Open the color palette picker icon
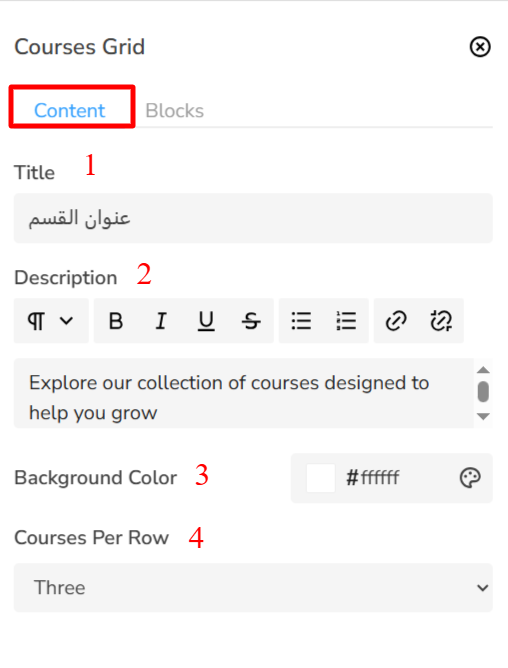 [x=470, y=478]
